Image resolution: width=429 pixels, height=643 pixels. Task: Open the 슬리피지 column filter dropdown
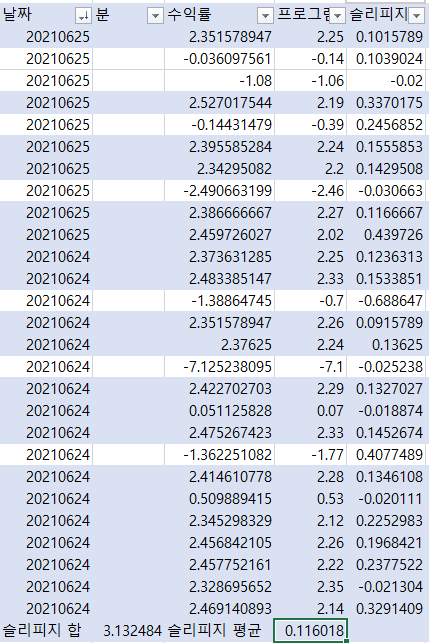tap(416, 16)
